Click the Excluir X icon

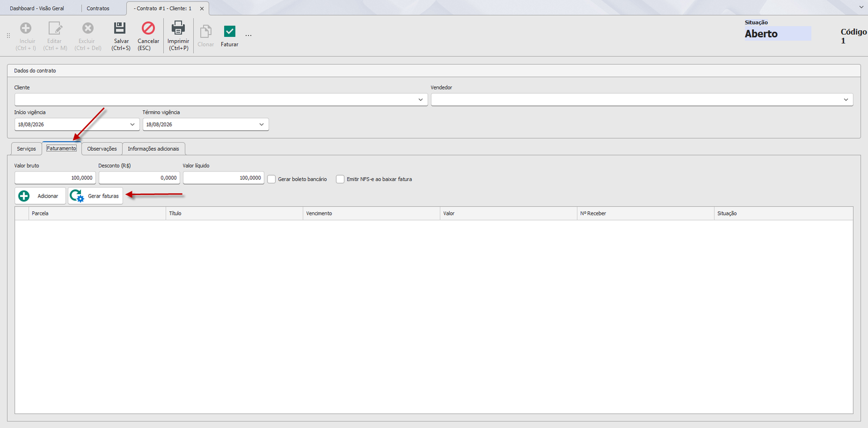click(x=88, y=28)
